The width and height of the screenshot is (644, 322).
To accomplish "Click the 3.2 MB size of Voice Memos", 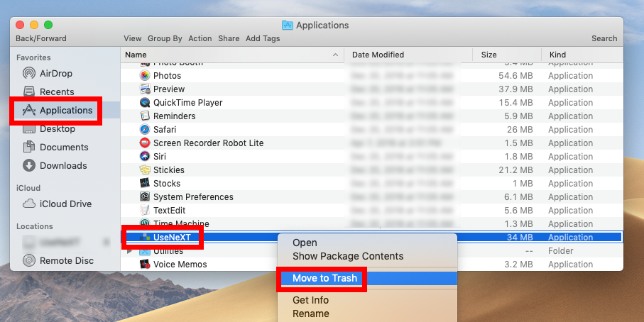I will coord(518,264).
